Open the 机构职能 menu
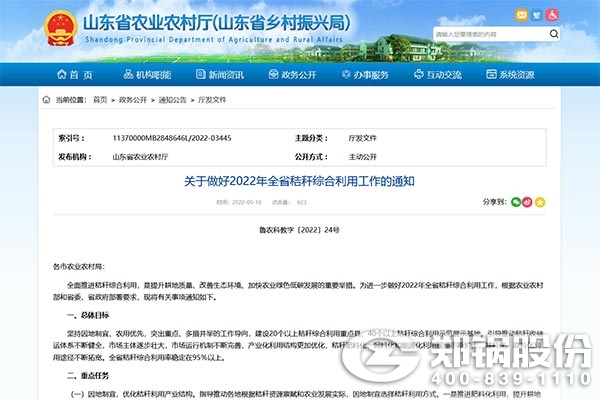 tap(148, 75)
